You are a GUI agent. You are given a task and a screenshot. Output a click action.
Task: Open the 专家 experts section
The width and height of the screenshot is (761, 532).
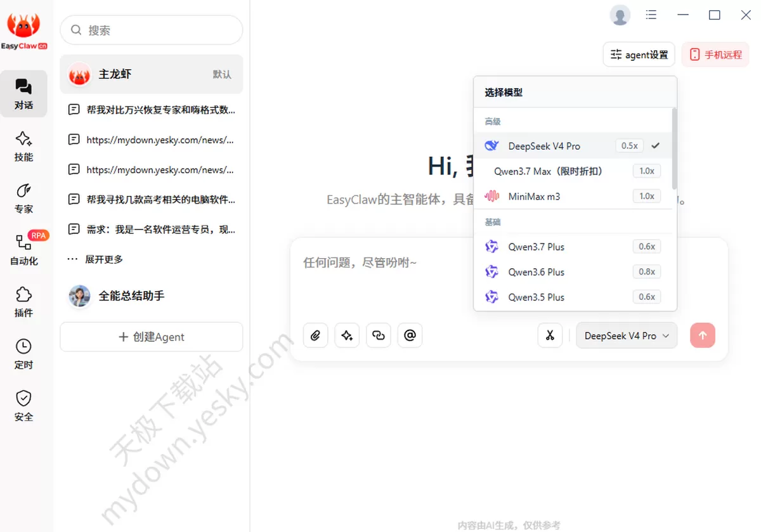coord(23,198)
